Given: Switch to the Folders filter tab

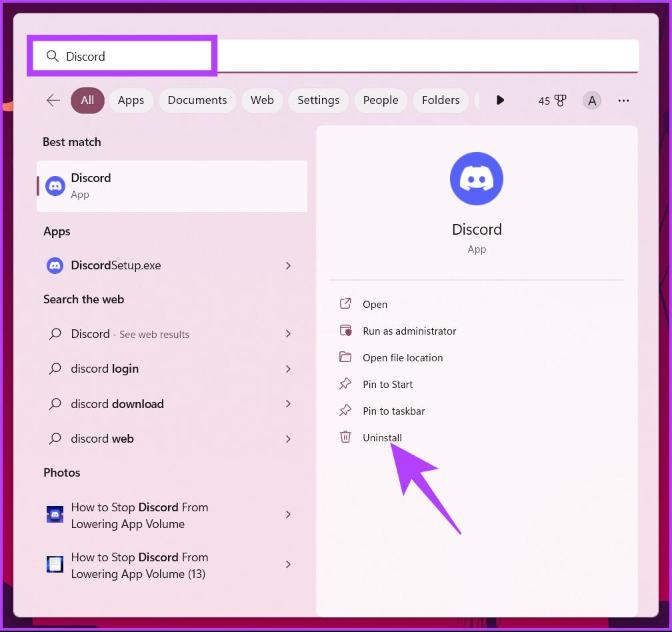Looking at the screenshot, I should coord(441,101).
